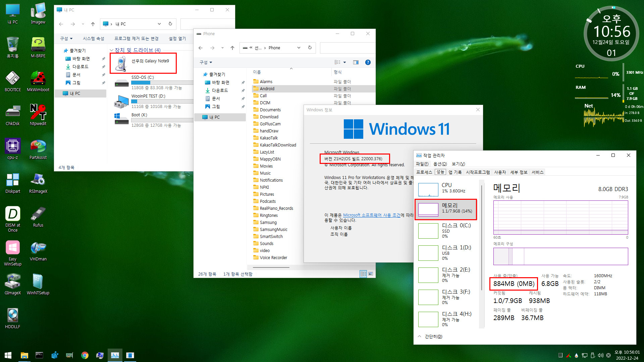Open the 보기(V) menu in Task Manager
Image resolution: width=644 pixels, height=362 pixels.
point(458,164)
